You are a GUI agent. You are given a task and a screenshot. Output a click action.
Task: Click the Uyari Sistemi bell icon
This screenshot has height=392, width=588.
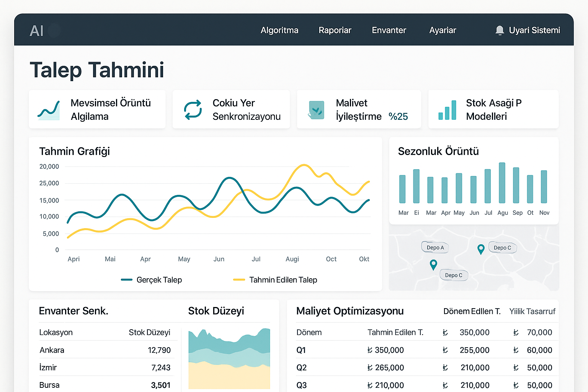tap(500, 30)
